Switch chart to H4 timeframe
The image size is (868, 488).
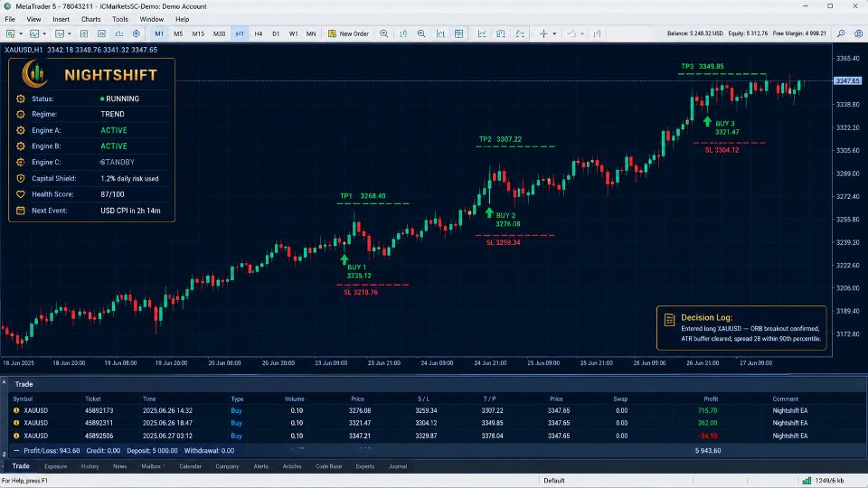click(x=259, y=33)
